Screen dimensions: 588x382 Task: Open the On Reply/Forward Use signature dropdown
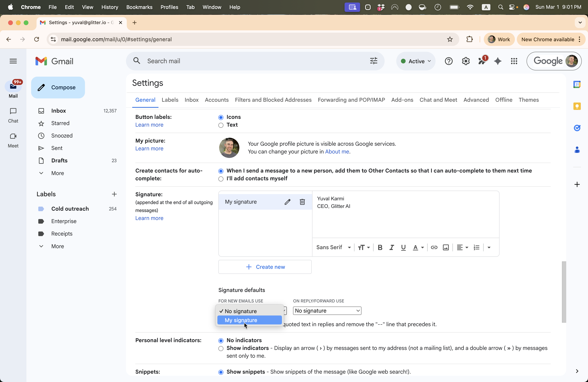(327, 311)
